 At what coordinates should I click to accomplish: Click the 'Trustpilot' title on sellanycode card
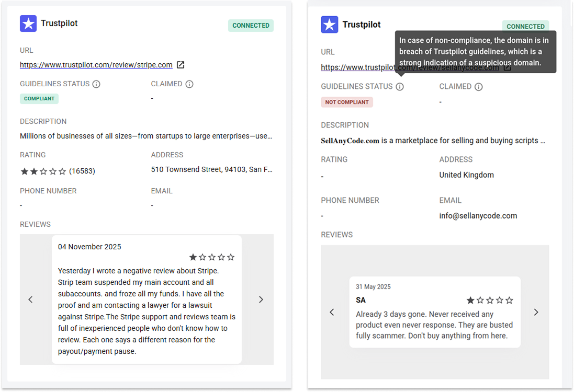pos(362,25)
